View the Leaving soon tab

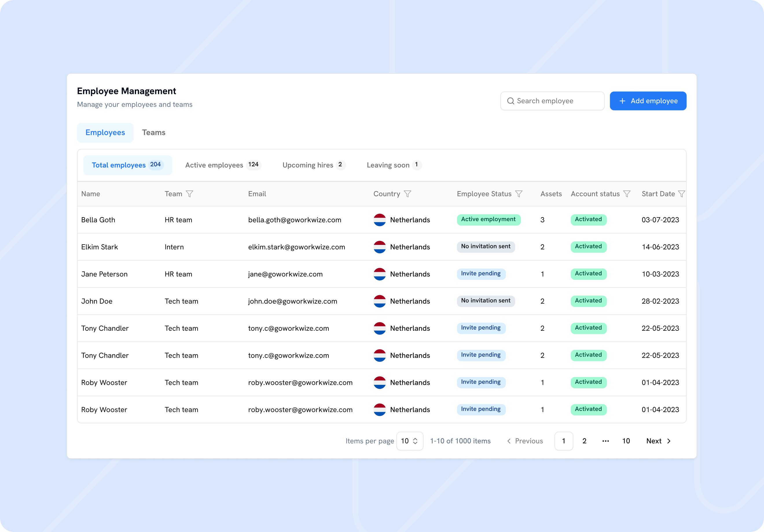(394, 165)
